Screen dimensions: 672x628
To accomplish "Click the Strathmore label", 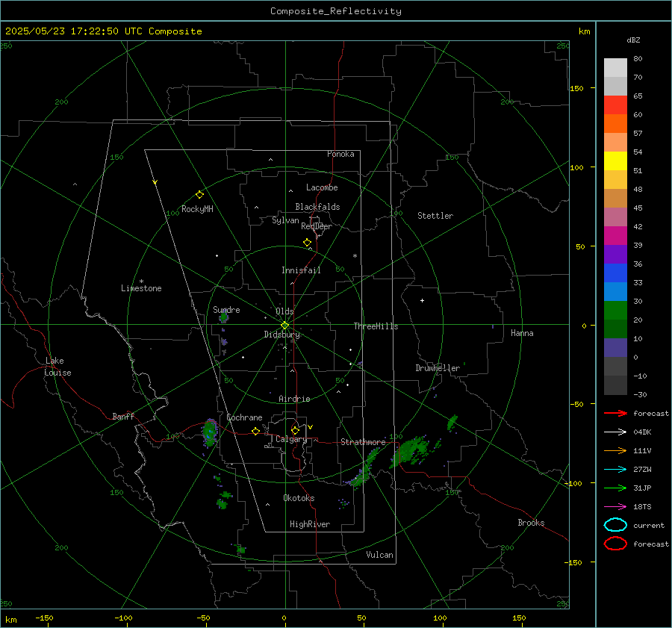I will coord(363,442).
